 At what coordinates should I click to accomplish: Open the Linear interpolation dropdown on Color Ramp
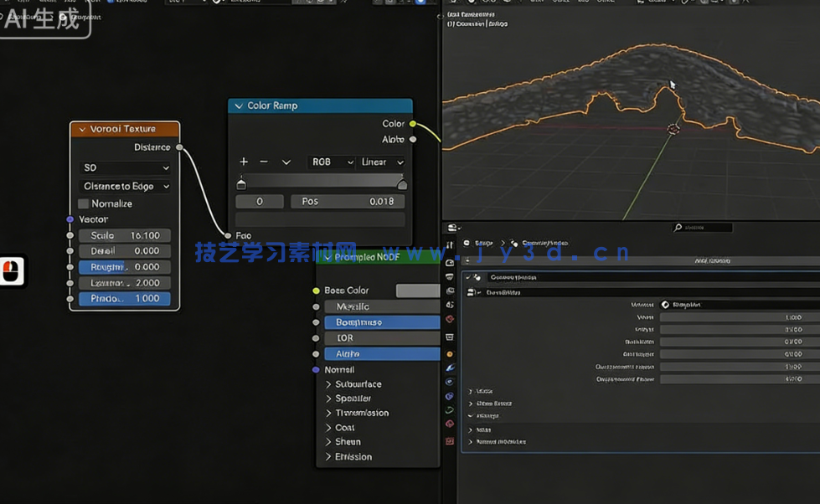tap(381, 162)
